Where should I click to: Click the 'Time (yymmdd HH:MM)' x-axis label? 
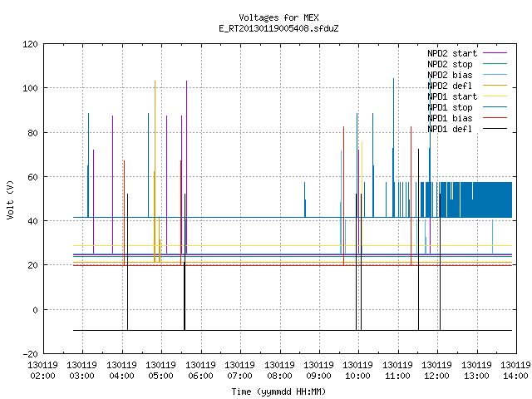(278, 392)
